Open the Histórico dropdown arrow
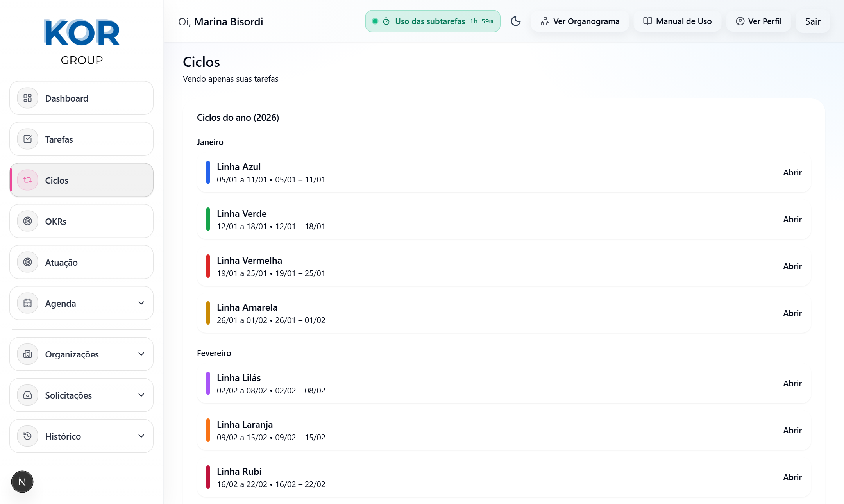Screen dimensions: 844x504 pyautogui.click(x=141, y=436)
